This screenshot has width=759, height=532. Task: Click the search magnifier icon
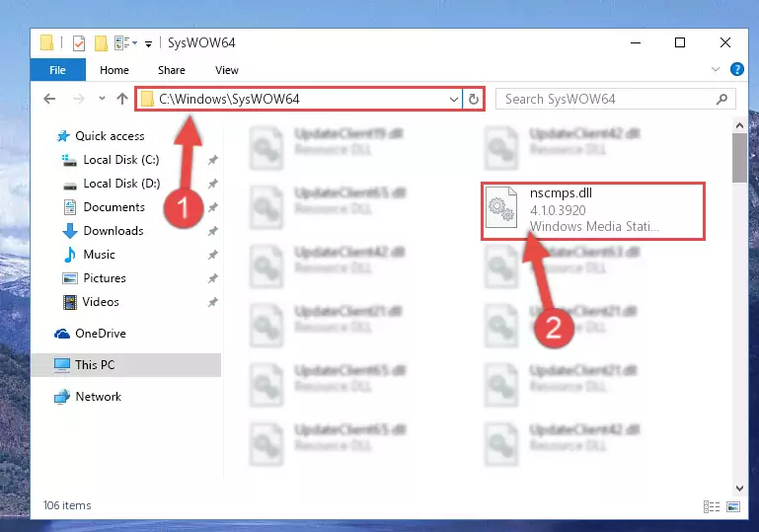pos(721,100)
